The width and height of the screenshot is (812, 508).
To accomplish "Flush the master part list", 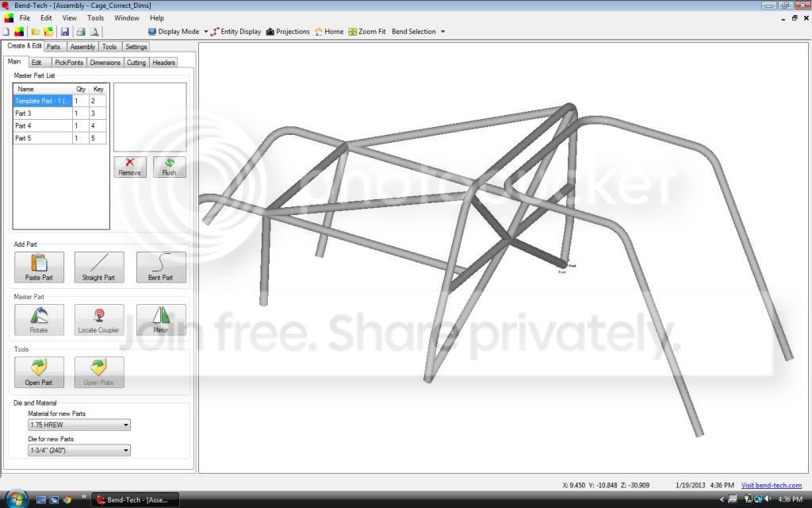I will 170,167.
